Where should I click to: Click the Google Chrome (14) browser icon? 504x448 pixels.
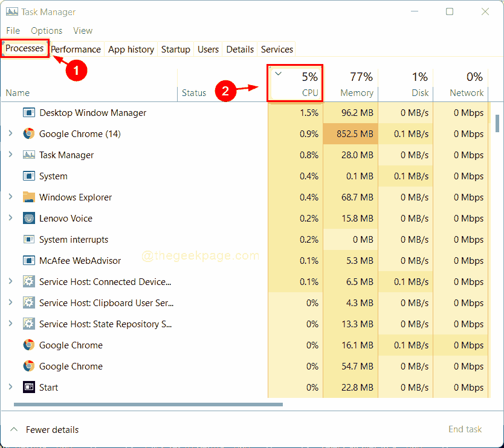(x=28, y=133)
